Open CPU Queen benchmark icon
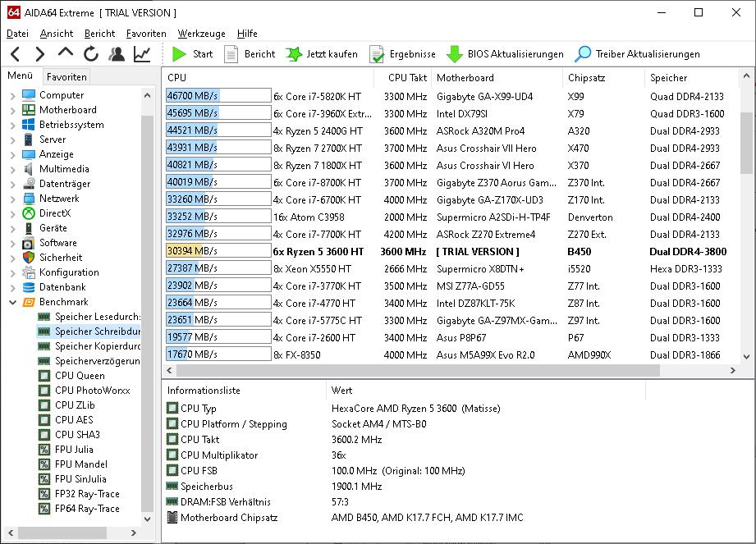This screenshot has width=756, height=544. (x=44, y=376)
